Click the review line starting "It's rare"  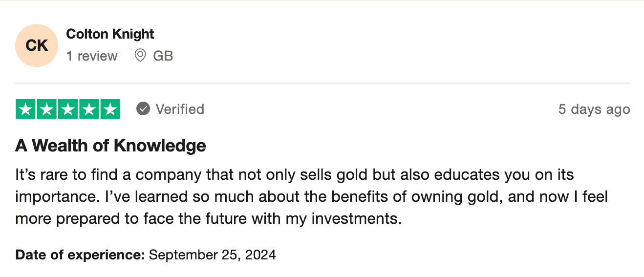(x=294, y=174)
